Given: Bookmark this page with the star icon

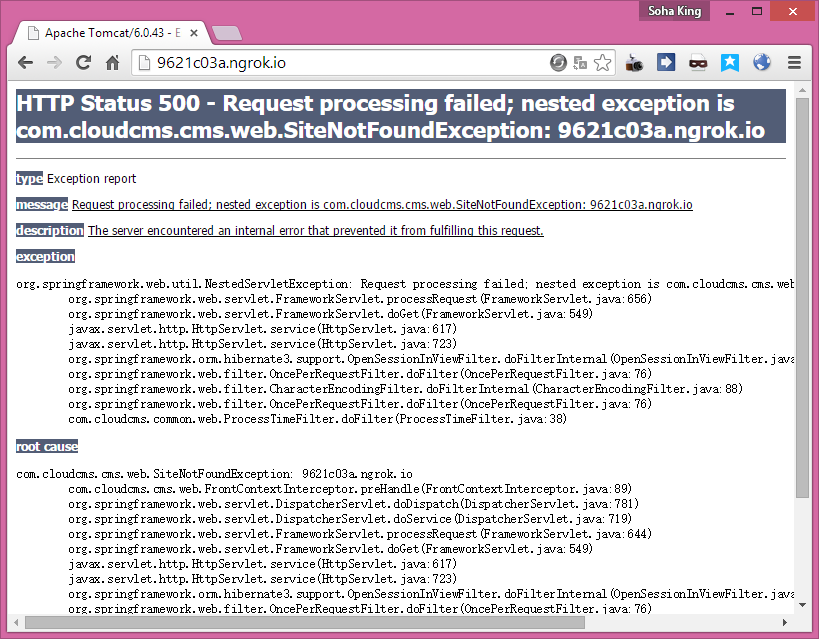Looking at the screenshot, I should point(602,63).
